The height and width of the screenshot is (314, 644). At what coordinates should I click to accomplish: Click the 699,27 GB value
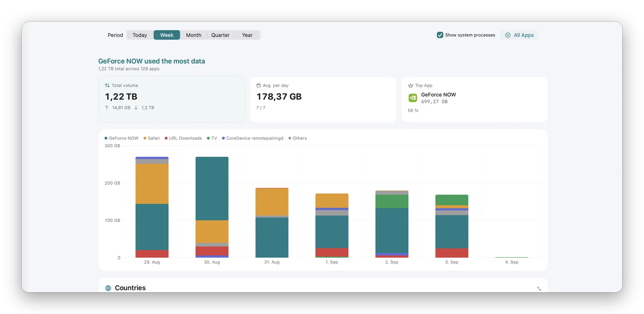[x=434, y=101]
